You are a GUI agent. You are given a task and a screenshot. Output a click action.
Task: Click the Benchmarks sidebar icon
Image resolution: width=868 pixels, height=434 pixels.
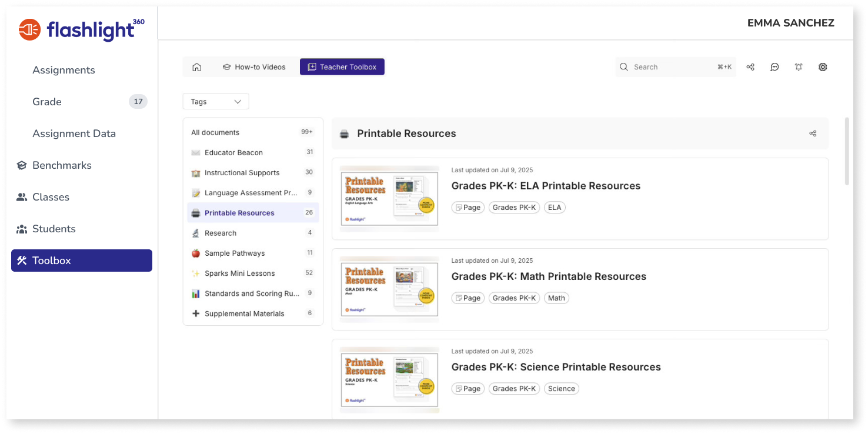point(22,165)
